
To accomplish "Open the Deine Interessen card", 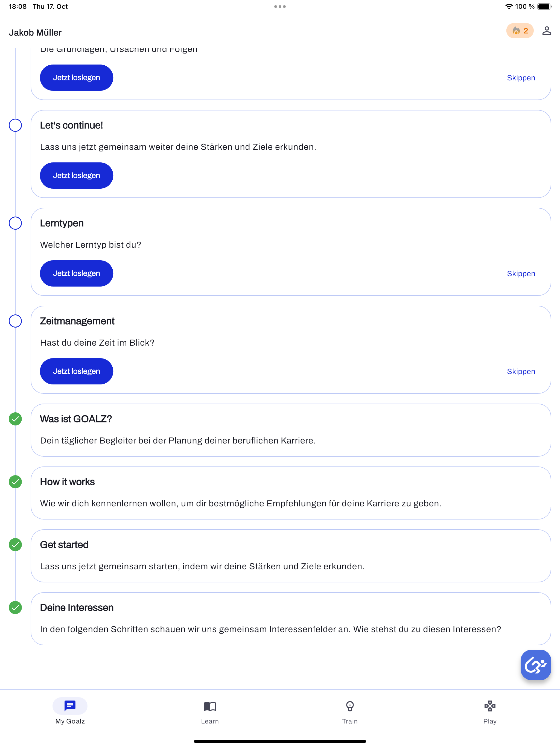I will tap(291, 619).
